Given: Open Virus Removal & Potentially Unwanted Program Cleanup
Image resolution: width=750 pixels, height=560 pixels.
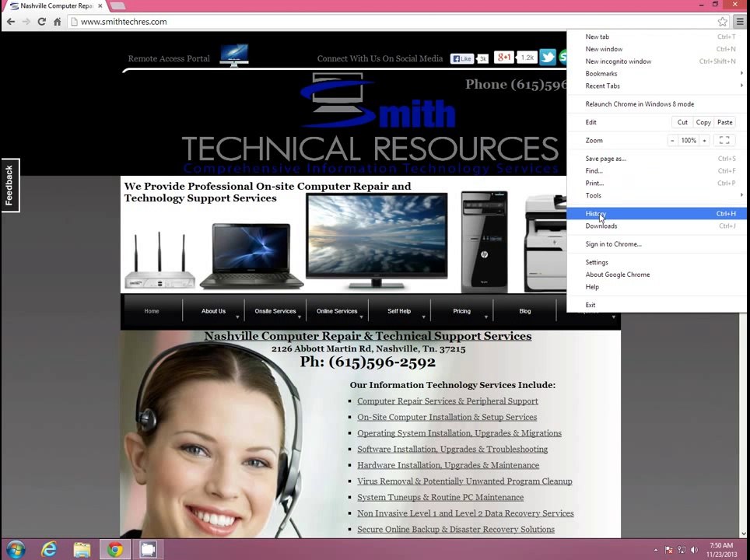Looking at the screenshot, I should click(x=464, y=481).
